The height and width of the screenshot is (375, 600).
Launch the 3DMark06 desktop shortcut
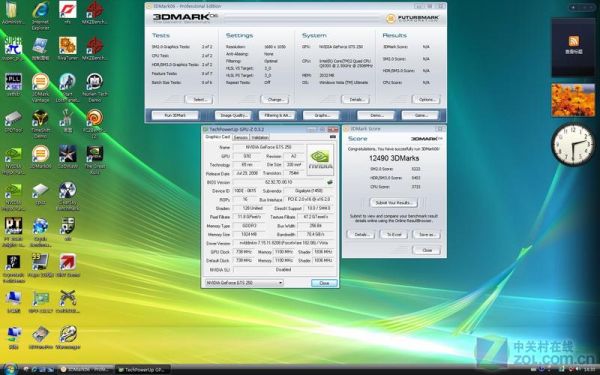(41, 157)
